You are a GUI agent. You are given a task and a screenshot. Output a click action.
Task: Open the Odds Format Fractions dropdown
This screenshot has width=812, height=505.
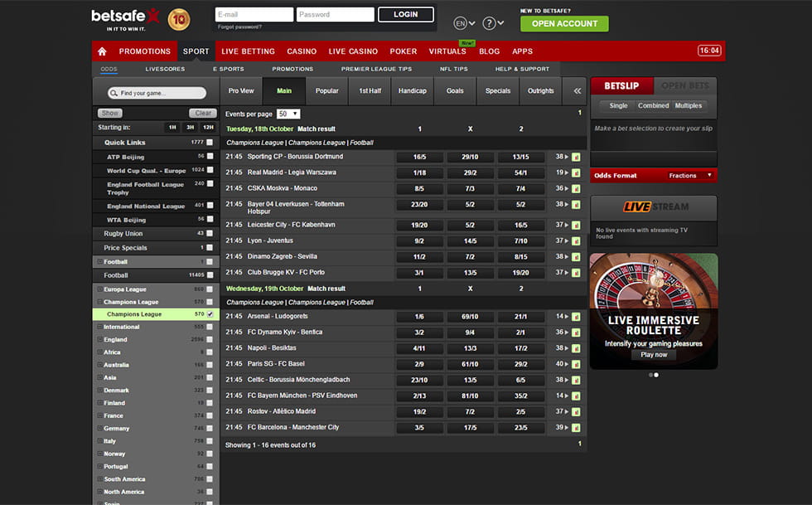tap(690, 176)
